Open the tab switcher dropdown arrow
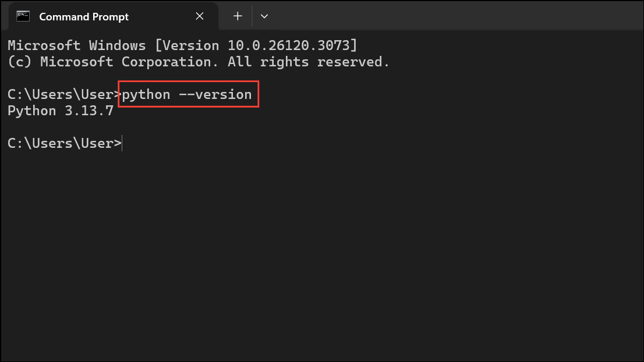 [264, 16]
